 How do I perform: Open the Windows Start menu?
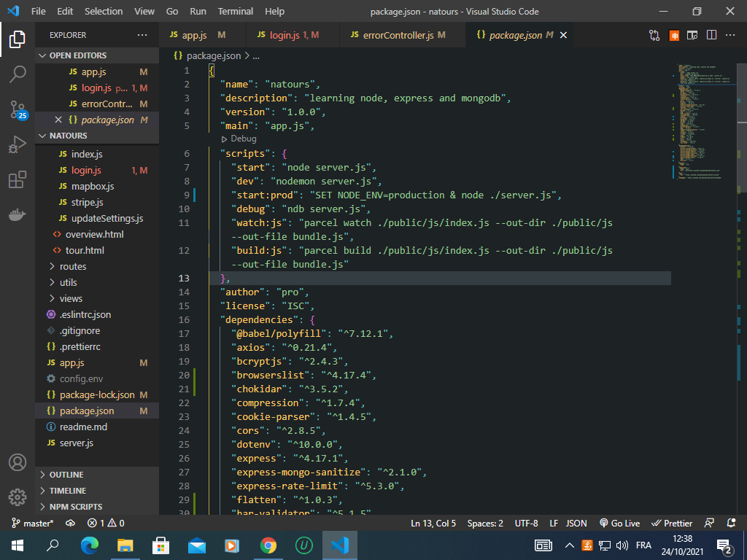coord(18,545)
